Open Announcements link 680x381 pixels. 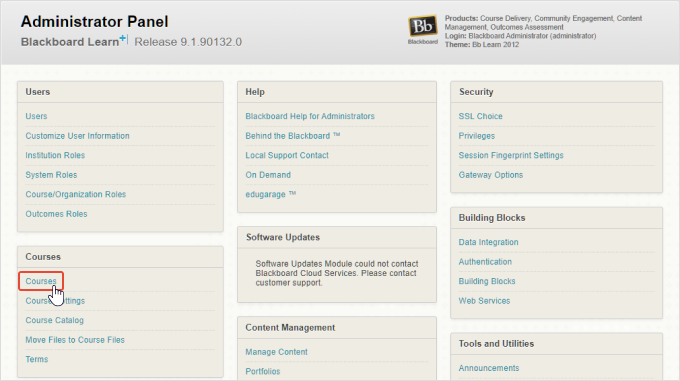pyautogui.click(x=489, y=368)
